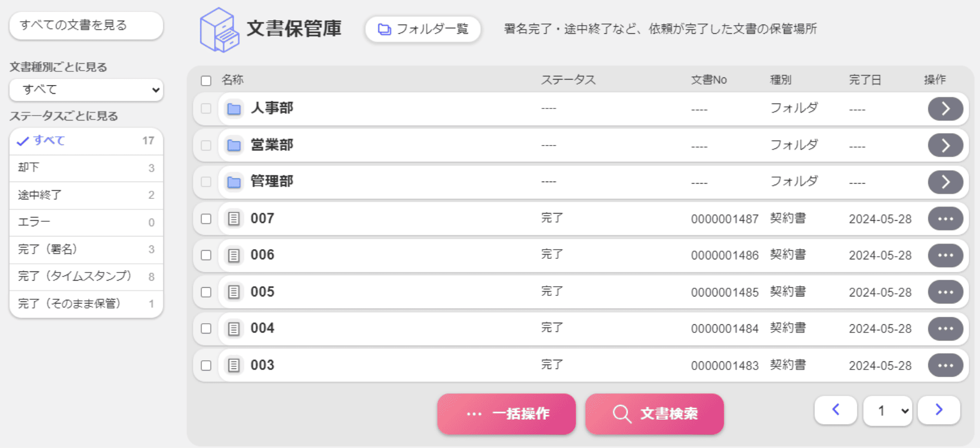
Task: Click the 文書検索 search button
Action: click(654, 414)
